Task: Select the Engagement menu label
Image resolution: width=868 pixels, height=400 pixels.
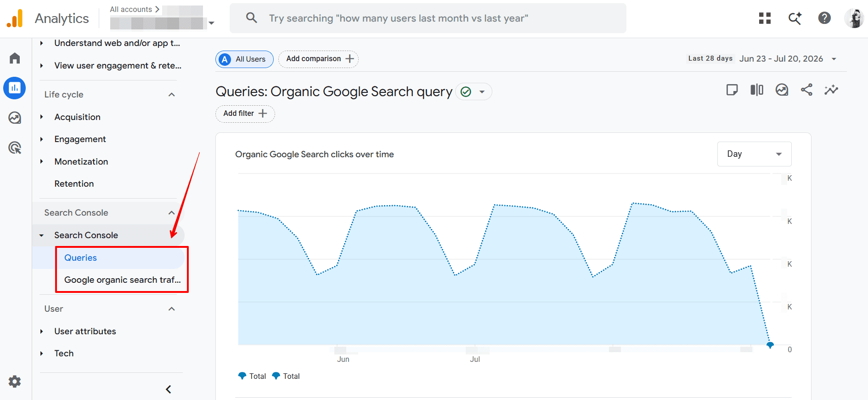Action: tap(80, 139)
